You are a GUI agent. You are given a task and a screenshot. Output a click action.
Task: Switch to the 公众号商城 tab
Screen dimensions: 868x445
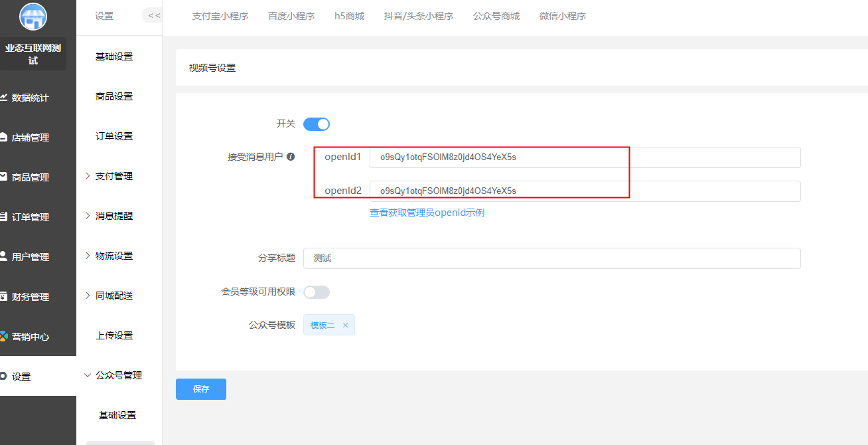[496, 16]
